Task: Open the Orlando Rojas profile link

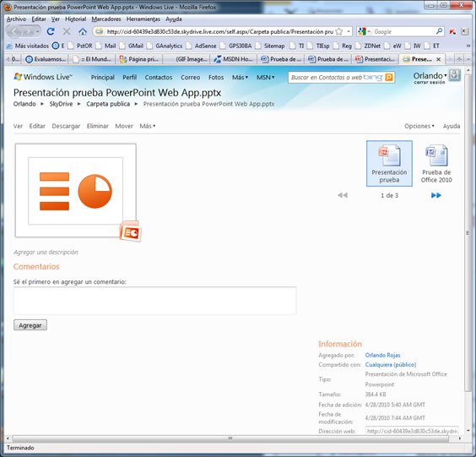Action: (x=382, y=355)
